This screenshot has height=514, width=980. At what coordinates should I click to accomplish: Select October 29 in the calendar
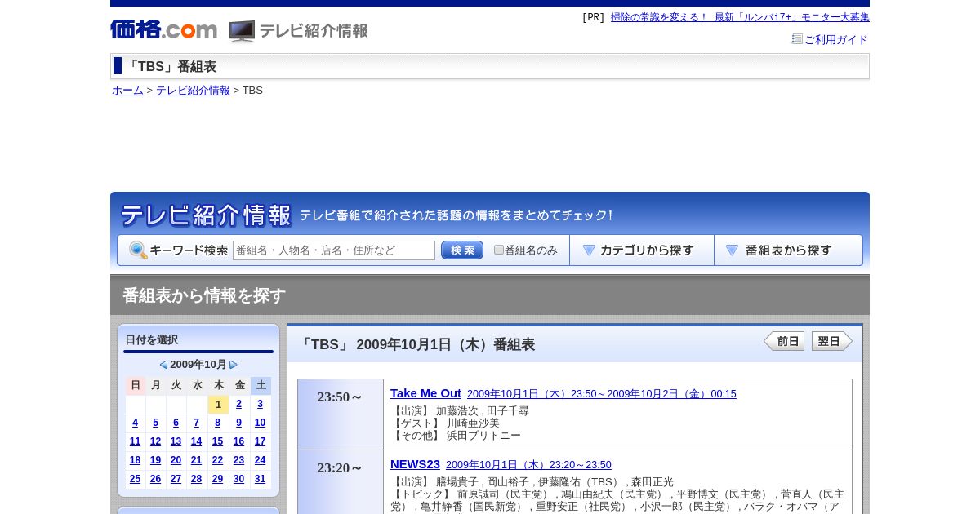click(x=218, y=479)
